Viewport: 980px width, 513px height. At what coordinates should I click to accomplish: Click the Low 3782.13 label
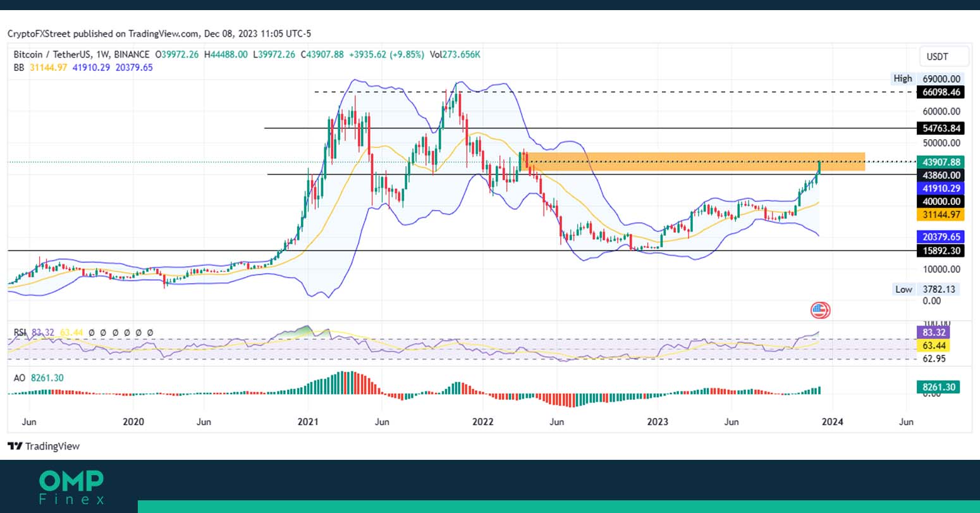(927, 289)
